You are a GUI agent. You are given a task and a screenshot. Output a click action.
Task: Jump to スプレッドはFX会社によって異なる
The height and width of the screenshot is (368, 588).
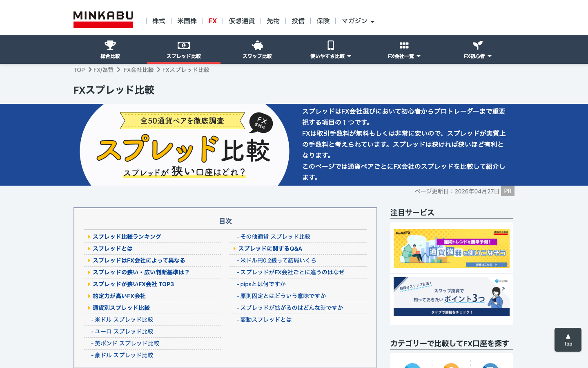click(x=139, y=260)
